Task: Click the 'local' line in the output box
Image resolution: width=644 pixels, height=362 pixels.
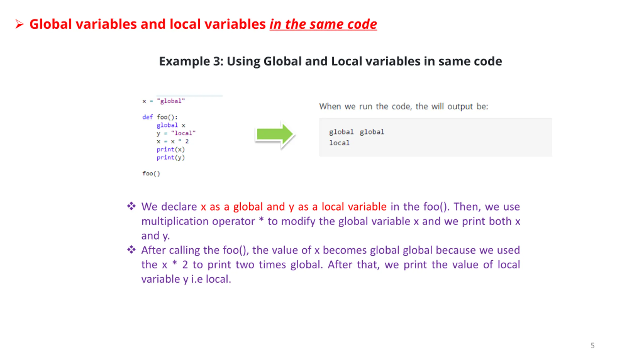Action: click(339, 143)
